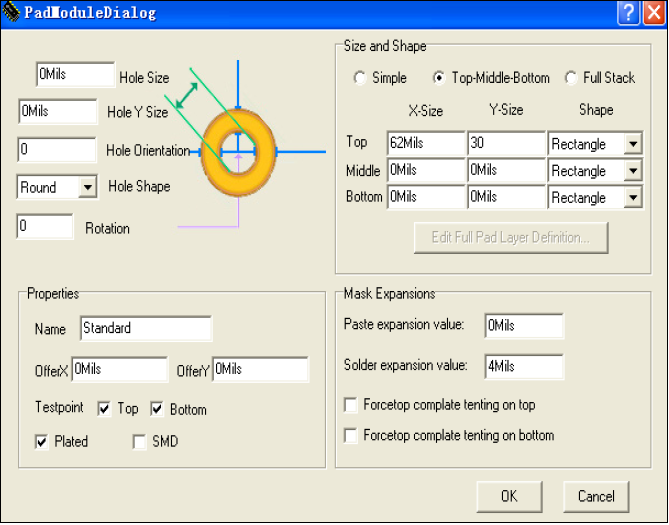This screenshot has height=525, width=669.
Task: Expand the Bottom layer Shape dropdown
Action: tap(632, 198)
